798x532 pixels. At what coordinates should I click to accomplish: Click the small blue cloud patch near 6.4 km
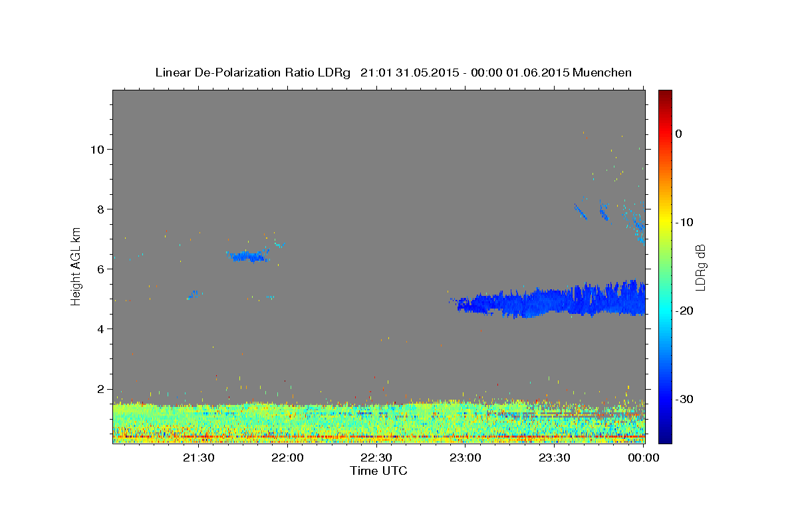[x=248, y=256]
